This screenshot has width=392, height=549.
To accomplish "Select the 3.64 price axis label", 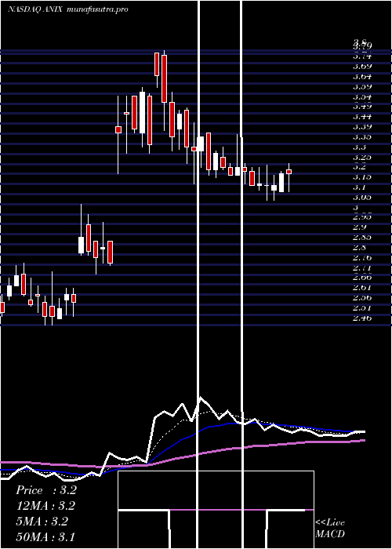I will pos(362,76).
